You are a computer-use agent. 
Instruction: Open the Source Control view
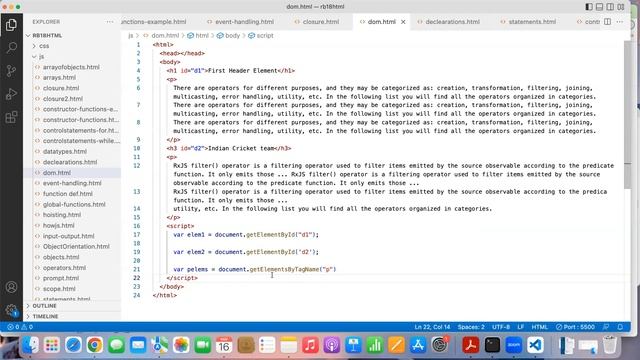(x=11, y=71)
